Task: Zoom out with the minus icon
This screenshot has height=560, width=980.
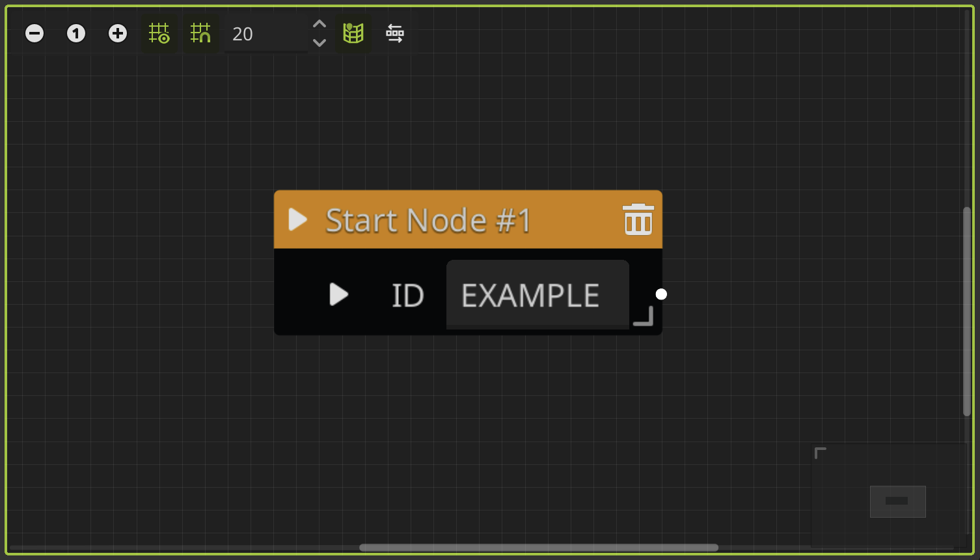Action: (34, 33)
